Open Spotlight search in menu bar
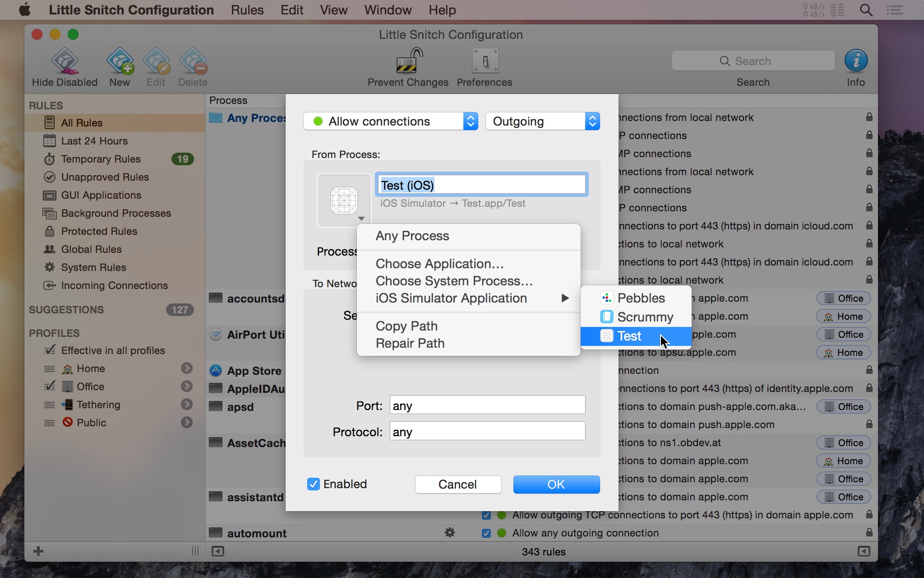This screenshot has width=924, height=578. point(866,10)
